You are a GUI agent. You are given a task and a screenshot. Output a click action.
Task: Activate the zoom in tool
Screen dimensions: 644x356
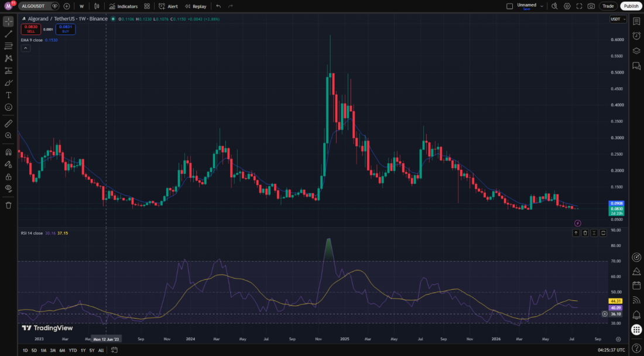coord(9,135)
